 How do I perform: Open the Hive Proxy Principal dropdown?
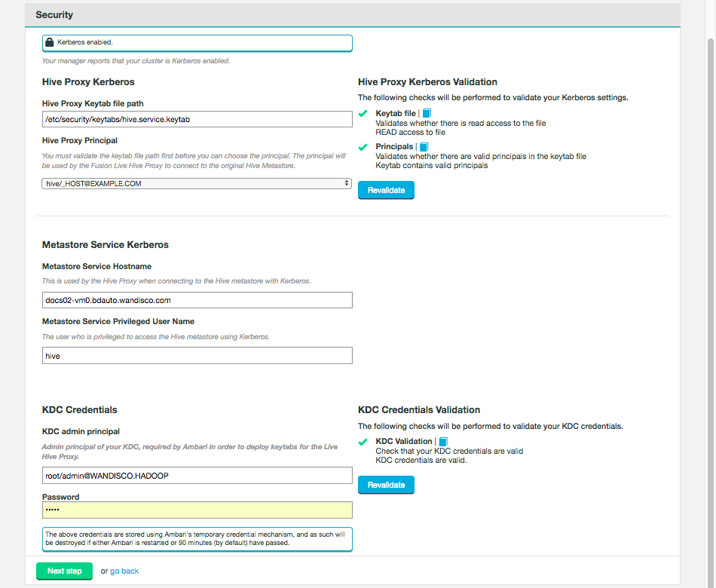tap(197, 183)
